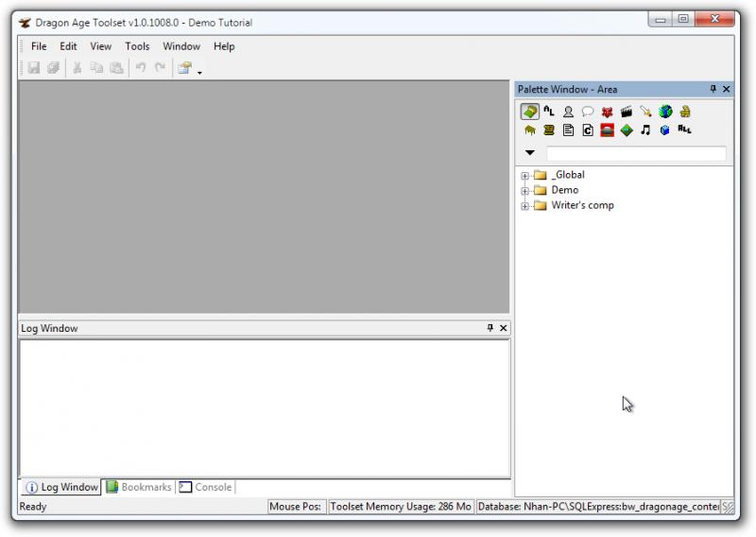Open the Stage palette (red dome icon)
This screenshot has height=537, width=756.
tap(607, 130)
